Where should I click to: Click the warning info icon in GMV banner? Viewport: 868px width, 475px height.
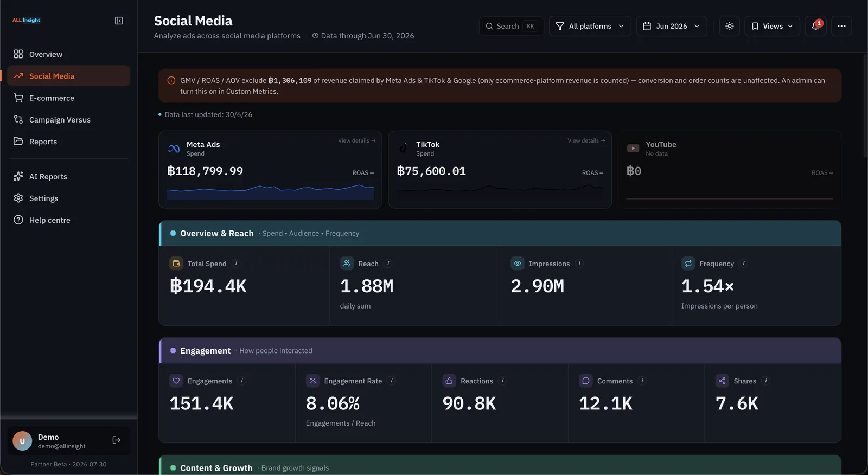tap(171, 80)
